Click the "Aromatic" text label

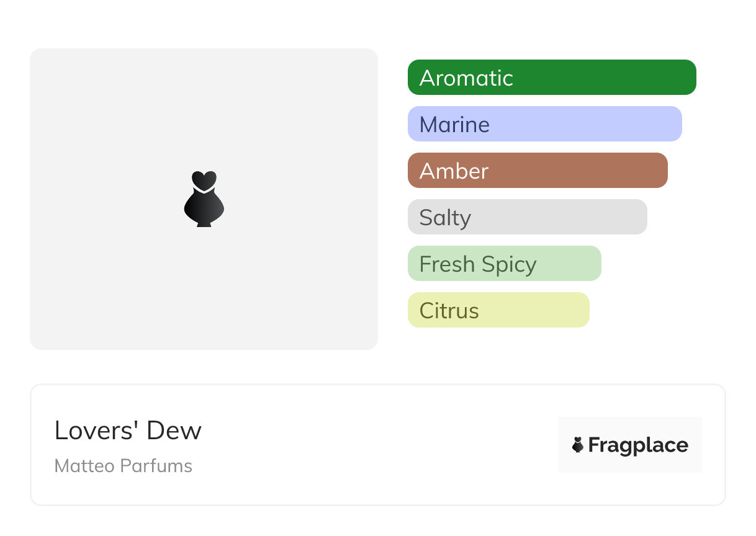click(x=466, y=78)
